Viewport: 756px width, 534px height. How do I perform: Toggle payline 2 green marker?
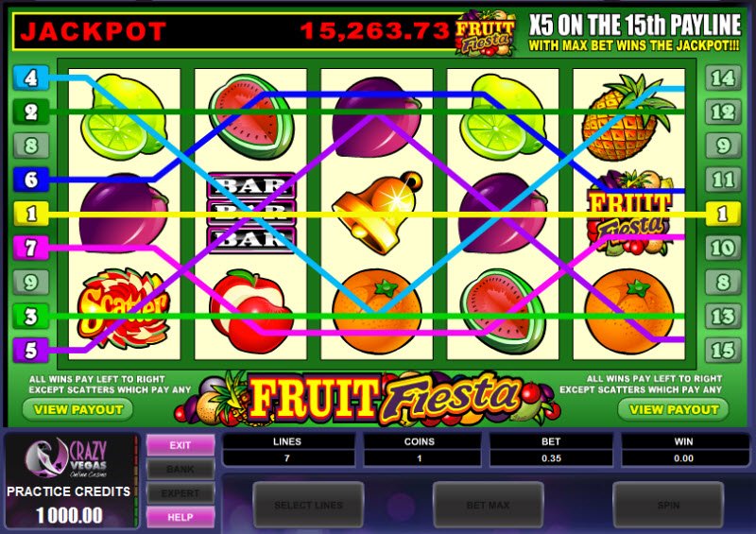(31, 112)
